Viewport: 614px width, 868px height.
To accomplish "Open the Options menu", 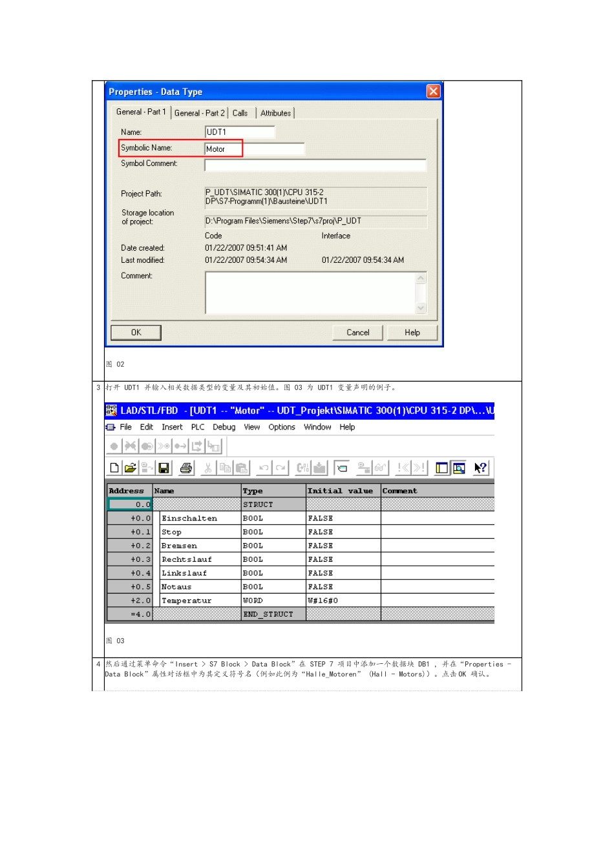I will (282, 428).
